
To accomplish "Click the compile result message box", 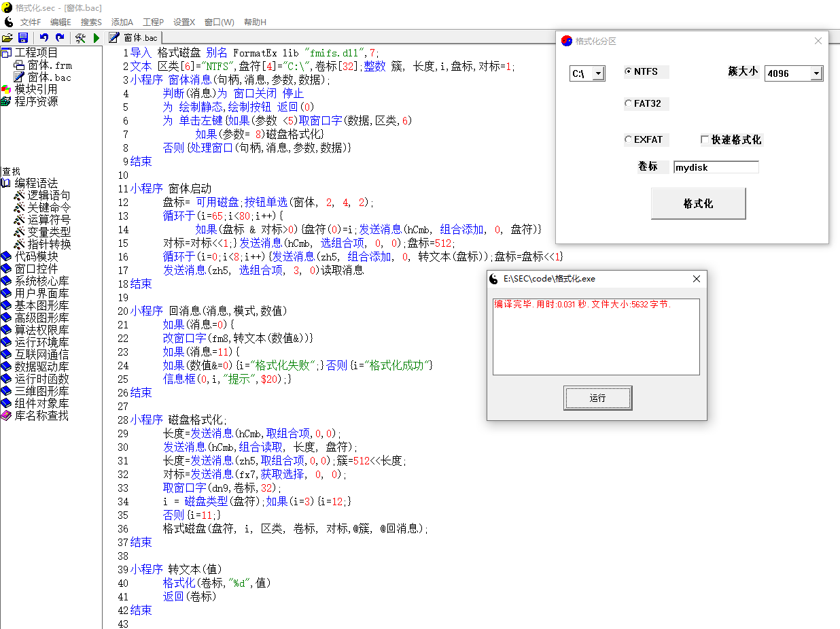I will (596, 337).
